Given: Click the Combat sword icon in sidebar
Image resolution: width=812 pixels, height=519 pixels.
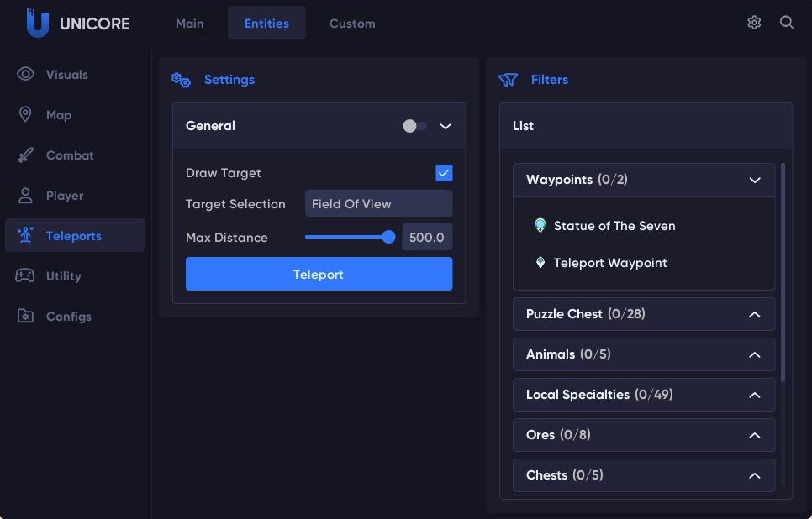Looking at the screenshot, I should (26, 155).
